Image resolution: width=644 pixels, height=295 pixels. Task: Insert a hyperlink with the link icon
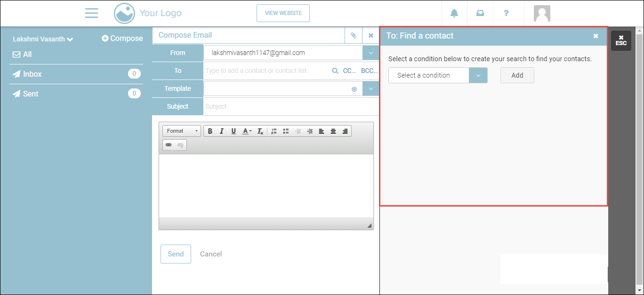169,145
